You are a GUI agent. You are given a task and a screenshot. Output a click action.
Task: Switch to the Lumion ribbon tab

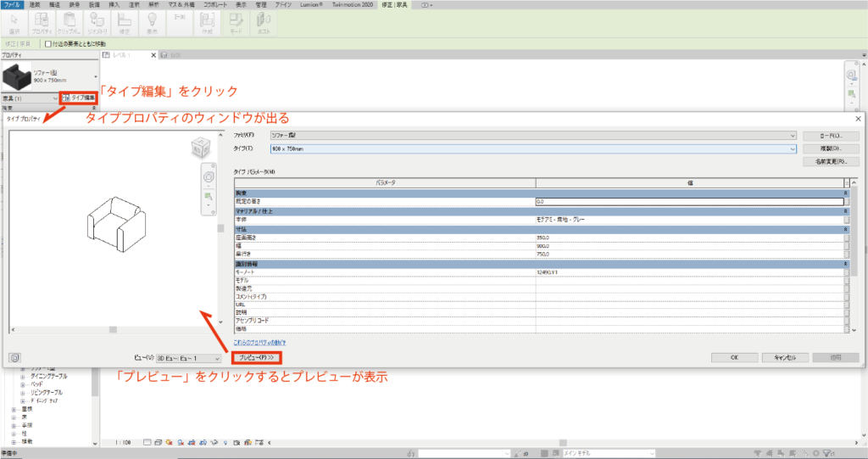[x=312, y=4]
